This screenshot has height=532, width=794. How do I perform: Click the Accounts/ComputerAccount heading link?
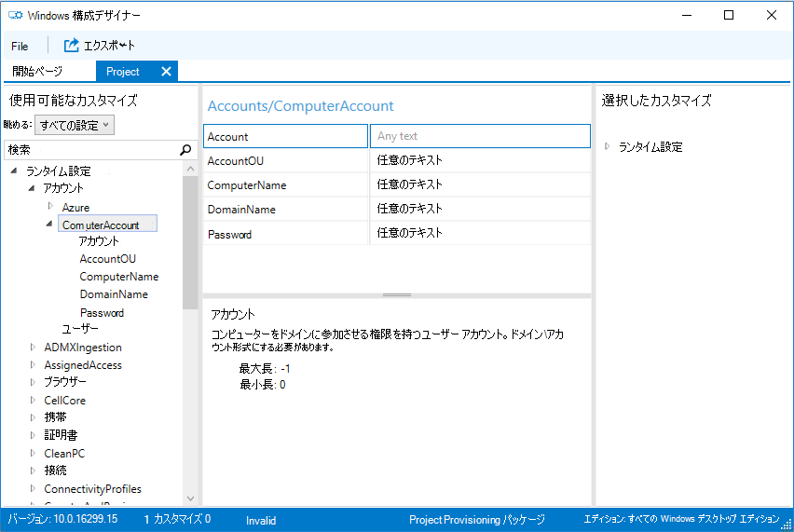(x=300, y=106)
